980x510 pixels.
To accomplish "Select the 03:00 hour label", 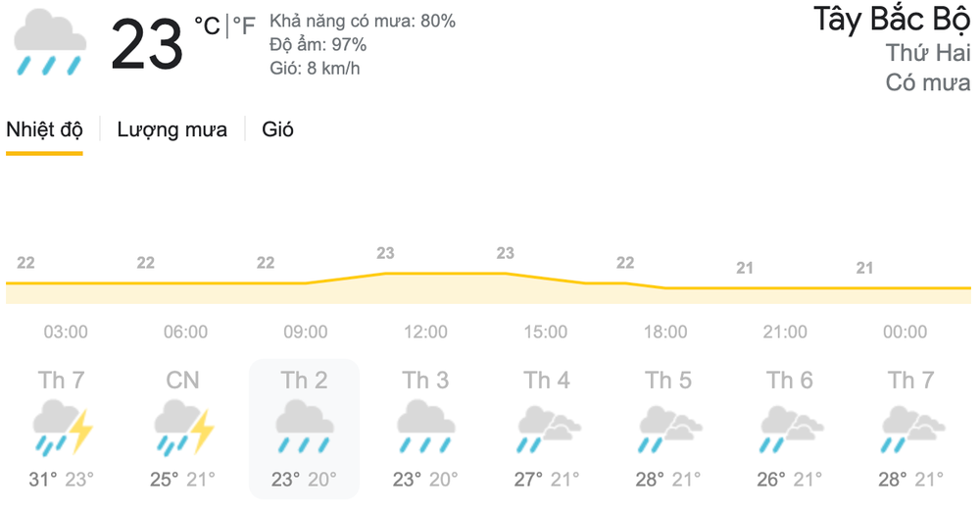I will (66, 331).
